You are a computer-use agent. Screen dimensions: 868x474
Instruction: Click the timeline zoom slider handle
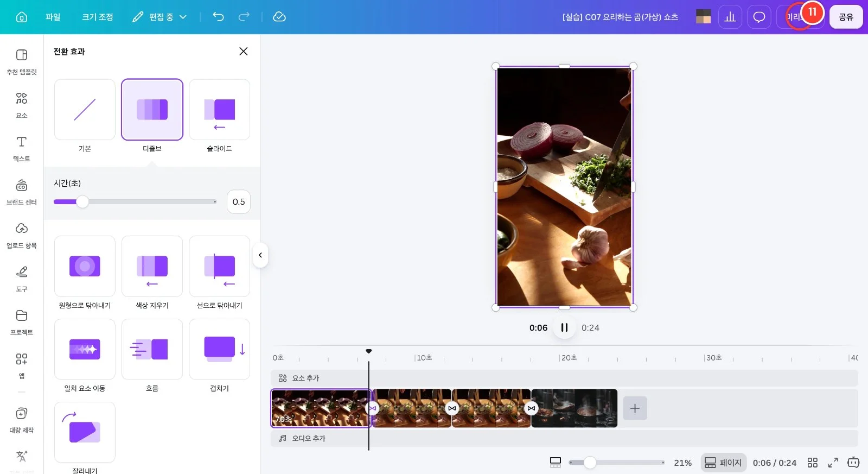pos(590,463)
